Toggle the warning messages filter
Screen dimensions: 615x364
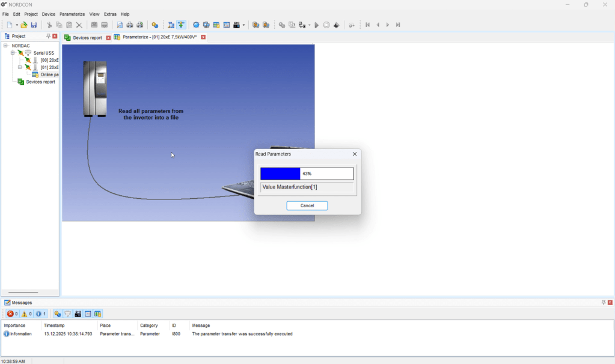click(26, 314)
